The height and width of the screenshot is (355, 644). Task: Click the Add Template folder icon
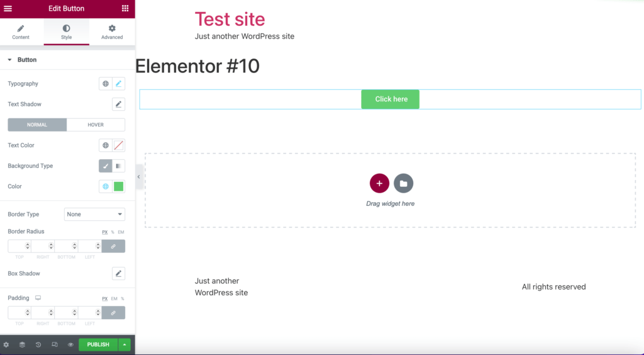pyautogui.click(x=403, y=183)
